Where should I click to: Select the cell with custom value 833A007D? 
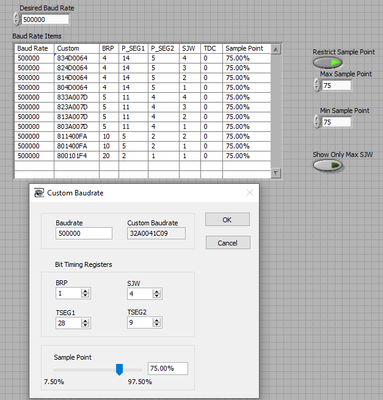click(77, 97)
